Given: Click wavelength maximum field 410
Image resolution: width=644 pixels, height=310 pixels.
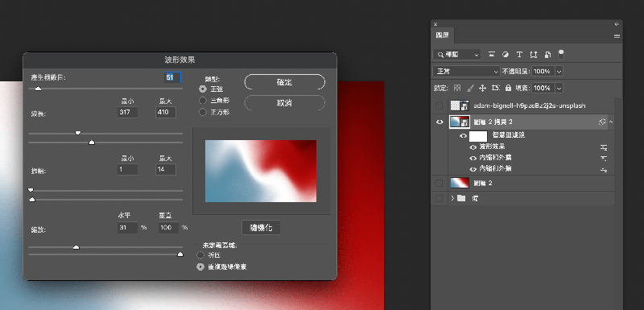Looking at the screenshot, I should click(x=166, y=112).
